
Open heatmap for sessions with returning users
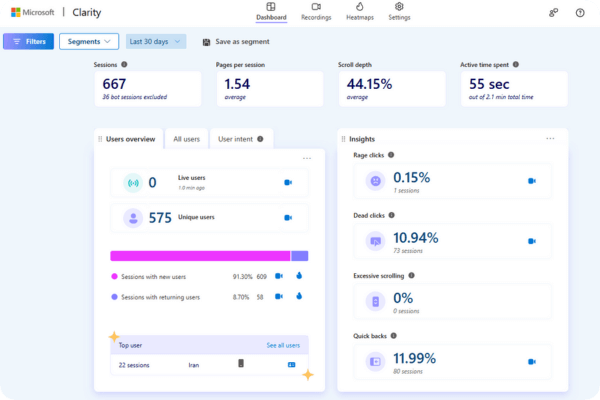(299, 296)
